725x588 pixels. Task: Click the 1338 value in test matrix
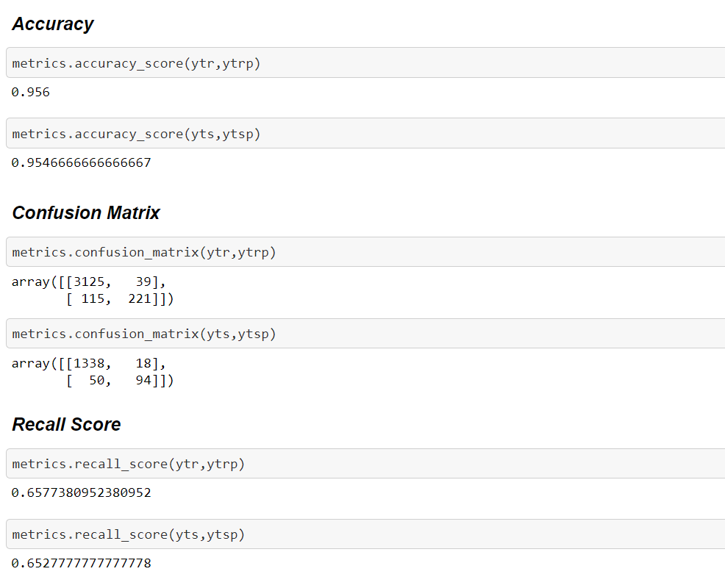[89, 363]
